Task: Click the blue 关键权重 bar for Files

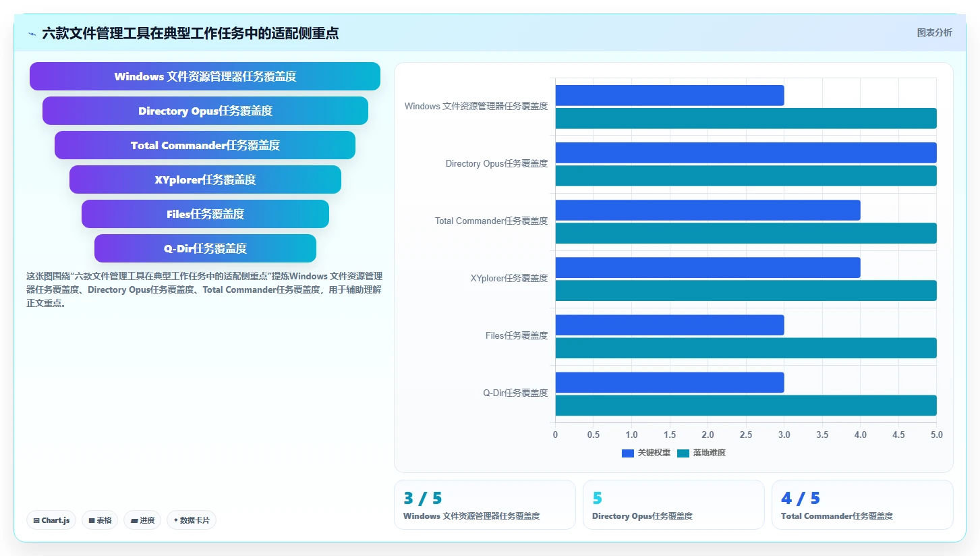Action: click(x=670, y=325)
